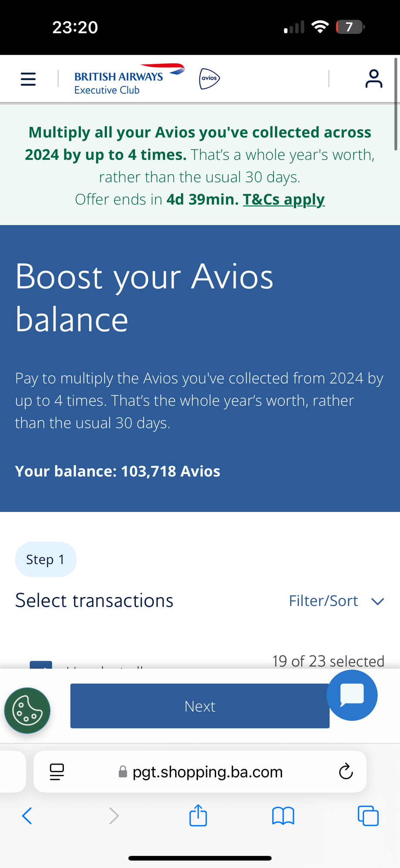The height and width of the screenshot is (868, 400).
Task: Reload the page with the refresh icon
Action: point(345,771)
